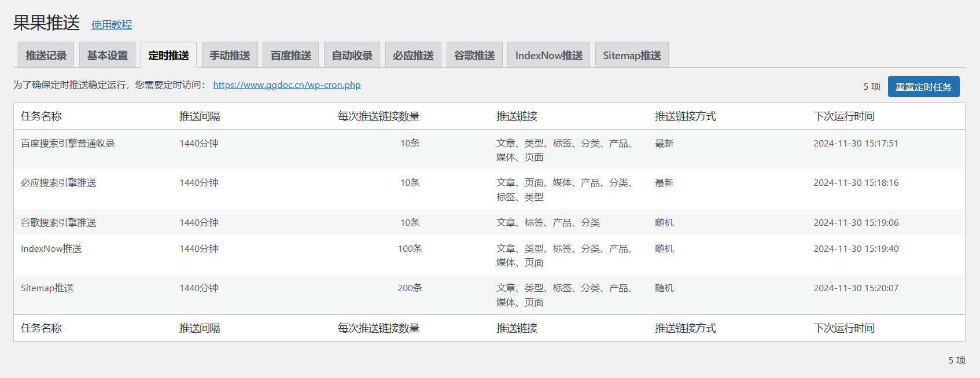Viewport: 980px width, 378px height.
Task: Click the 任务名称 footer column label
Action: tap(41, 328)
